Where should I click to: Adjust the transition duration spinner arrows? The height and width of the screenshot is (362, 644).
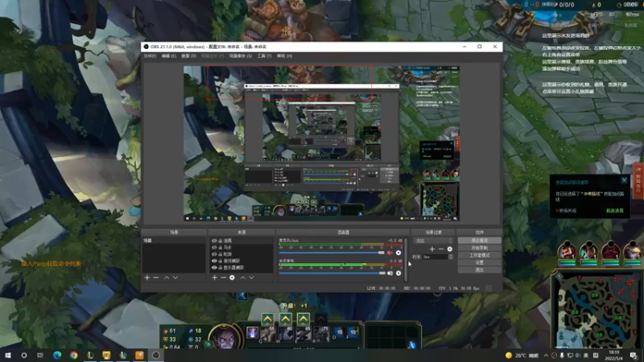451,257
